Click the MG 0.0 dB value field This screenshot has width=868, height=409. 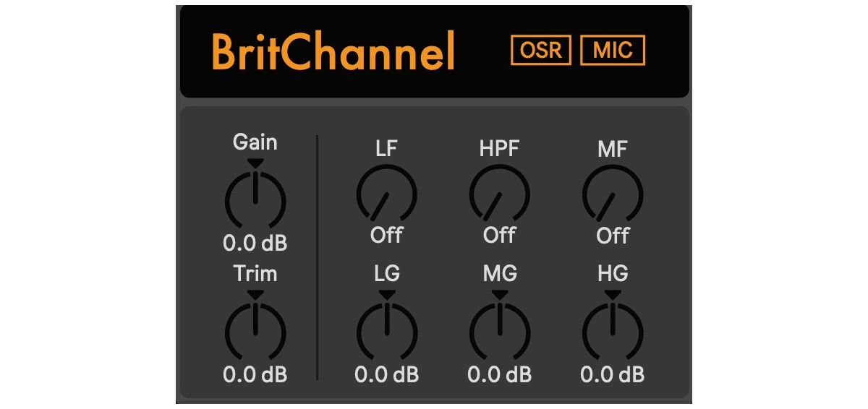[x=499, y=375]
